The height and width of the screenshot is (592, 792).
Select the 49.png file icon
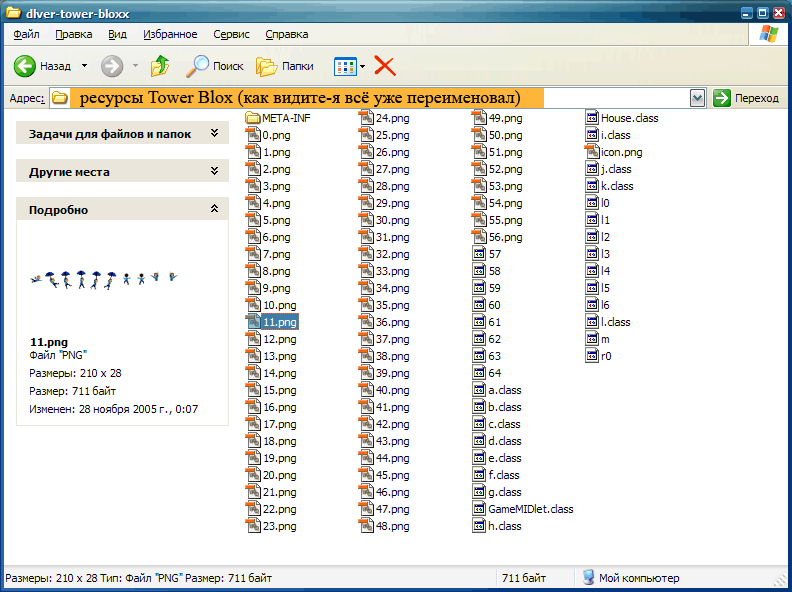tap(479, 118)
